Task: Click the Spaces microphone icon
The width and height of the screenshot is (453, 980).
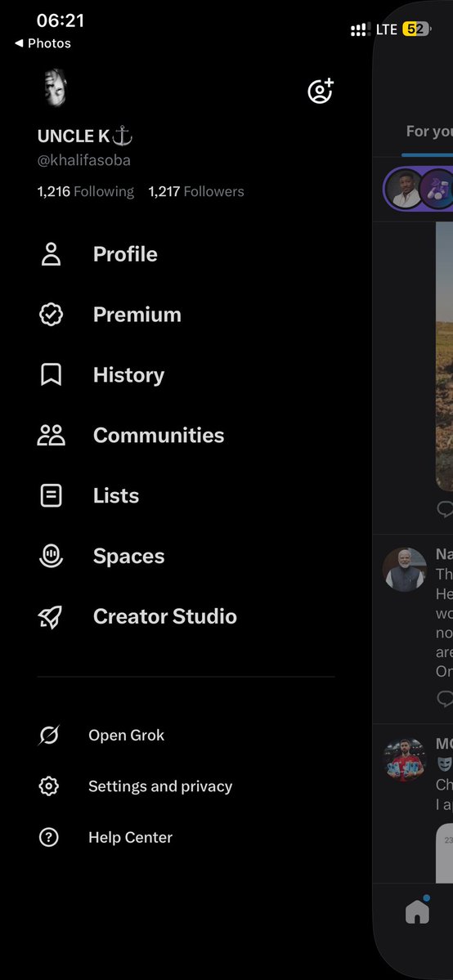Action: [52, 556]
